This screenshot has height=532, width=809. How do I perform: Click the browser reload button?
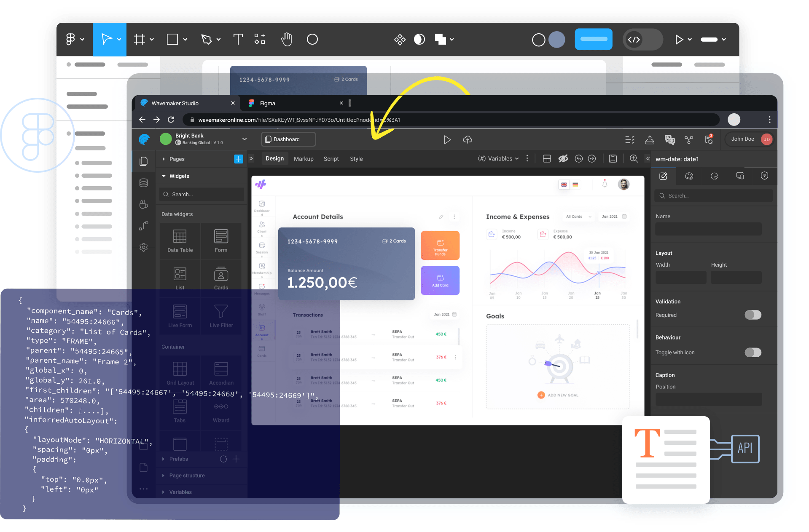(171, 120)
